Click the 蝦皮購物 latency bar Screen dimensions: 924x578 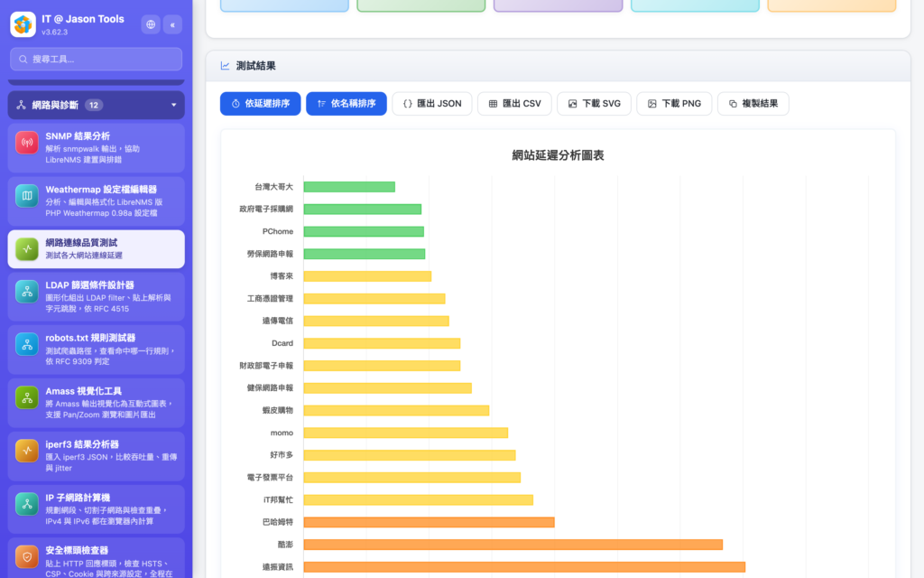click(x=397, y=411)
